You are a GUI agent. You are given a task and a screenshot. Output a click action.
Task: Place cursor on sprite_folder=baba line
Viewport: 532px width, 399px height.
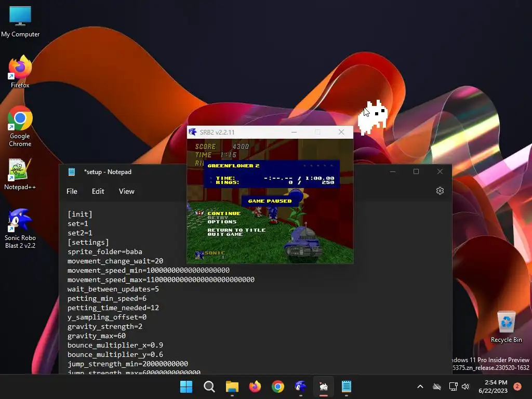click(x=105, y=252)
